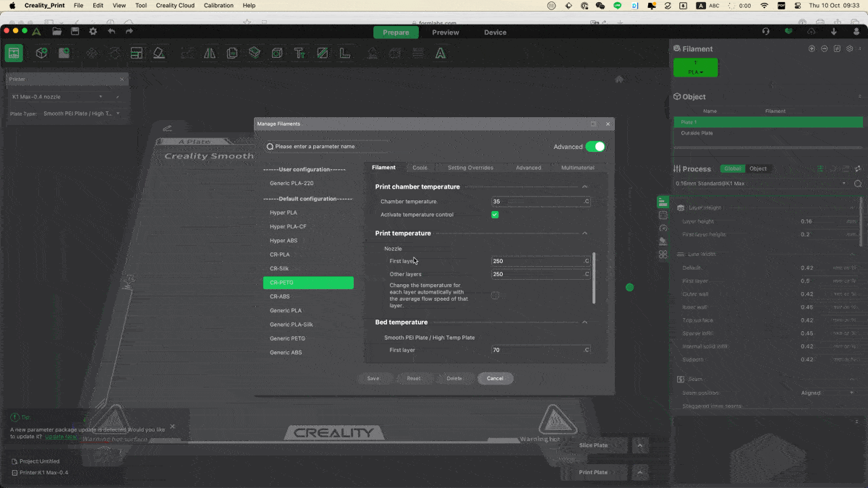Click the add model cube icon
The image size is (868, 488).
42,53
